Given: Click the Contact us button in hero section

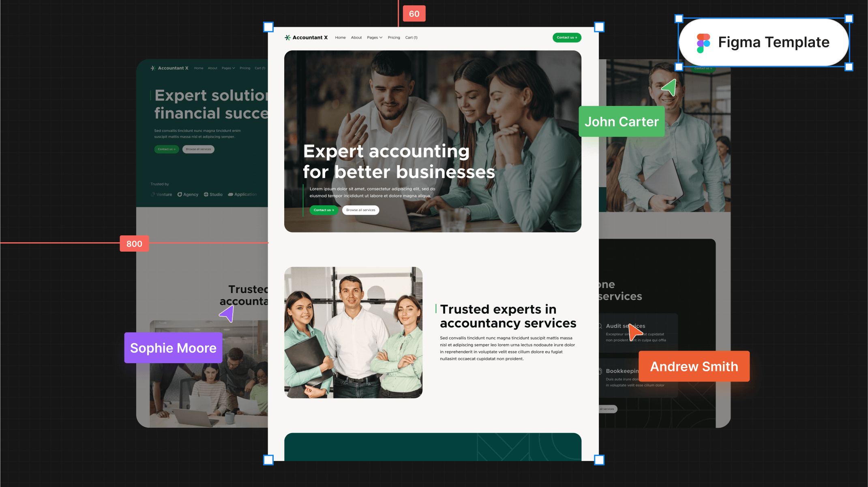Looking at the screenshot, I should pos(324,210).
